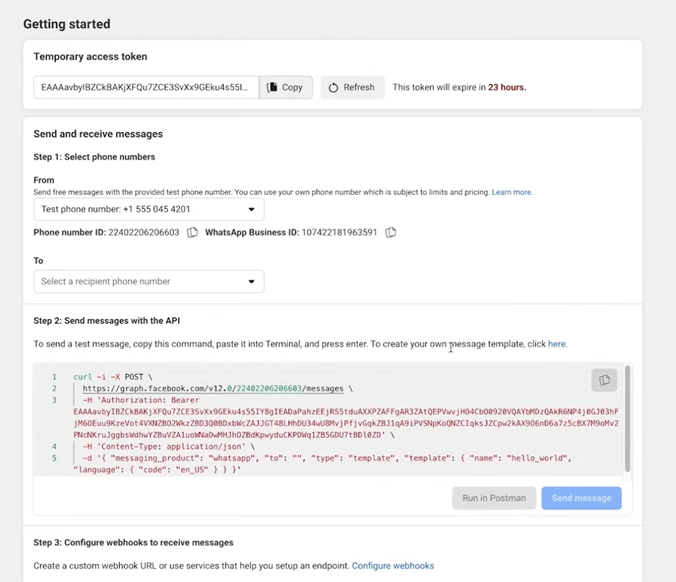Image resolution: width=676 pixels, height=582 pixels.
Task: Open the Configure webhooks link
Action: click(x=393, y=566)
